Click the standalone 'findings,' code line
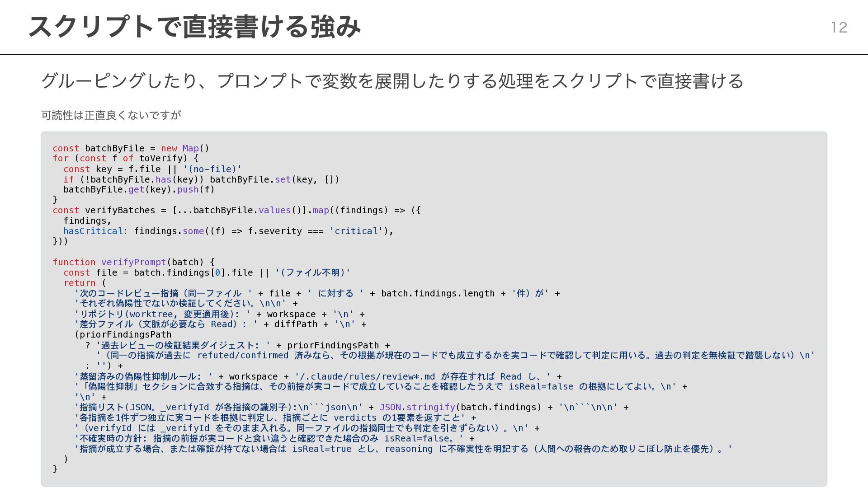868x488 pixels. (87, 221)
